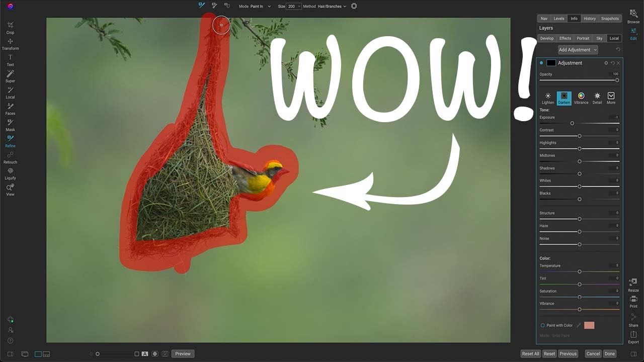Image resolution: width=644 pixels, height=362 pixels.
Task: Click the Done button
Action: (610, 354)
